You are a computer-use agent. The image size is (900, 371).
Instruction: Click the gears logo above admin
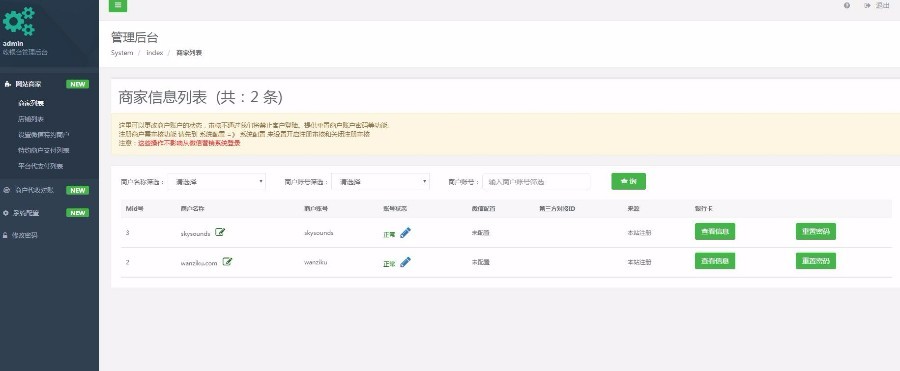coord(18,21)
